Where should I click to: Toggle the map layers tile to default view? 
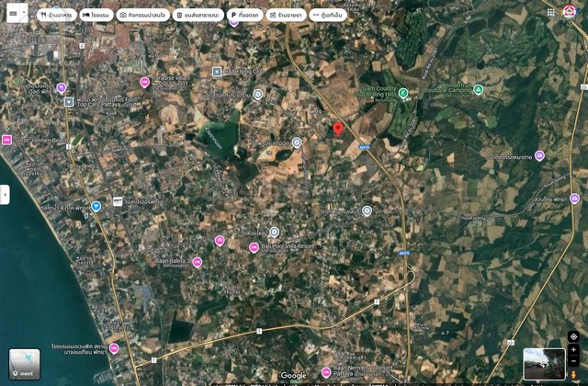pos(25,364)
